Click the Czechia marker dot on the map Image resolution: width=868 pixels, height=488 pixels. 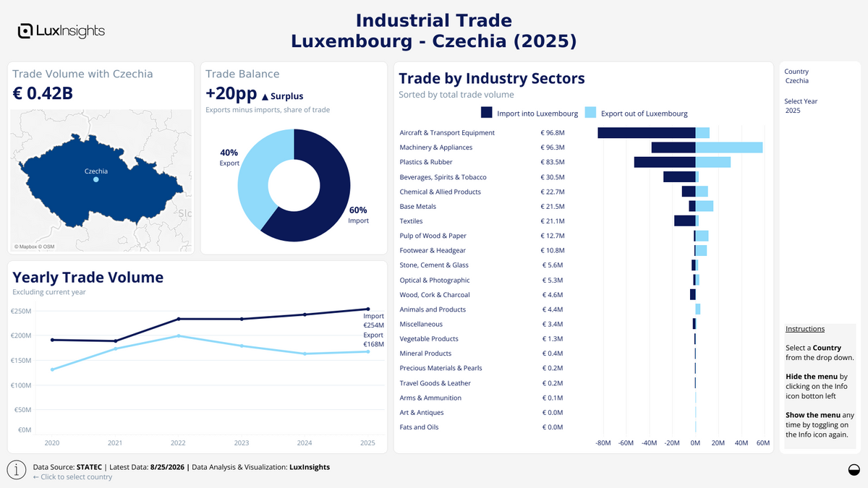pyautogui.click(x=96, y=181)
